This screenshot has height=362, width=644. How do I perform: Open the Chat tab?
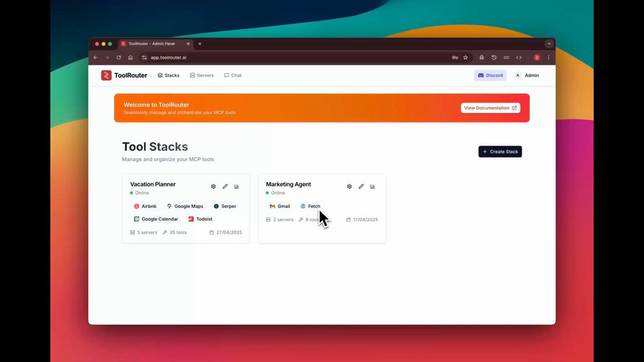pos(233,76)
